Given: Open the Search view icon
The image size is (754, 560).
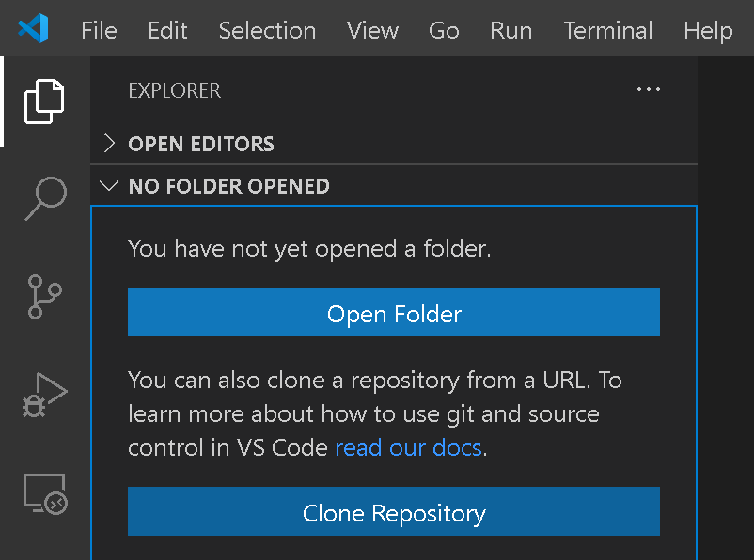Looking at the screenshot, I should [46, 198].
